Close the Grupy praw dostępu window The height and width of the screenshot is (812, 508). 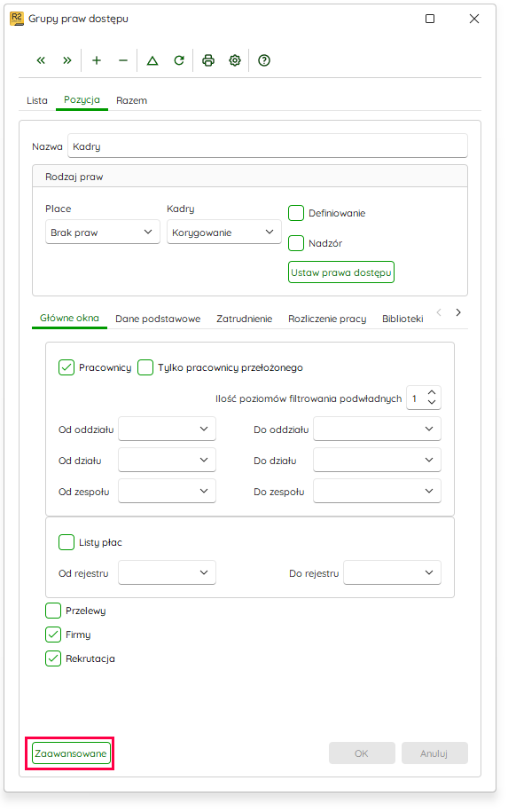(474, 19)
